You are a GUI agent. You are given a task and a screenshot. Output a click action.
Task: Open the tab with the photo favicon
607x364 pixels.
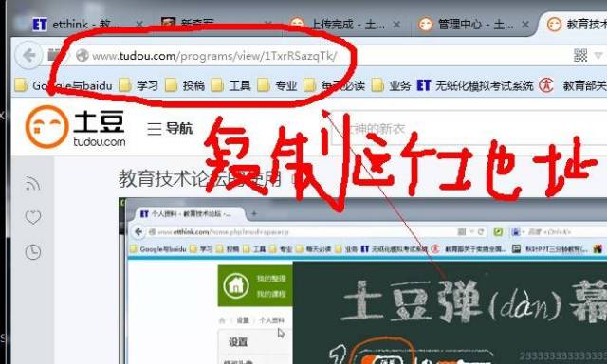[x=217, y=24]
